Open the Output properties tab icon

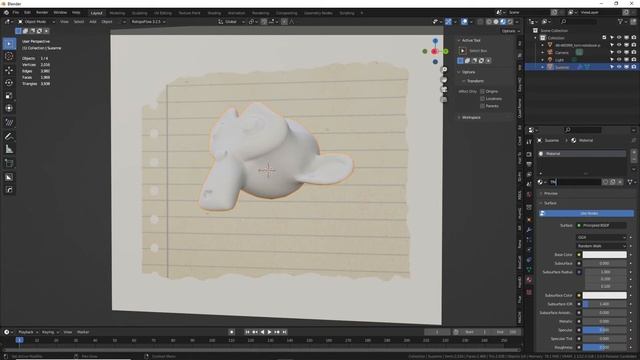529,164
